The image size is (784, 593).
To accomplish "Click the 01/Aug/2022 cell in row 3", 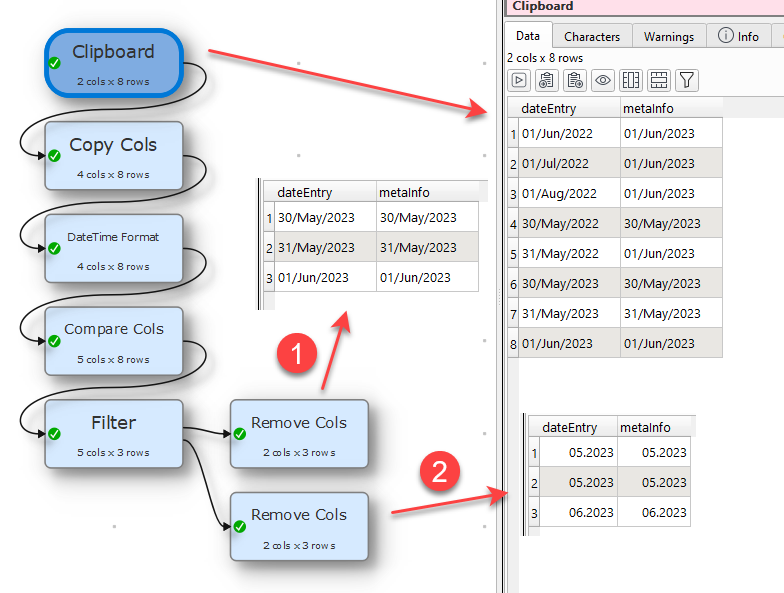I will (569, 193).
